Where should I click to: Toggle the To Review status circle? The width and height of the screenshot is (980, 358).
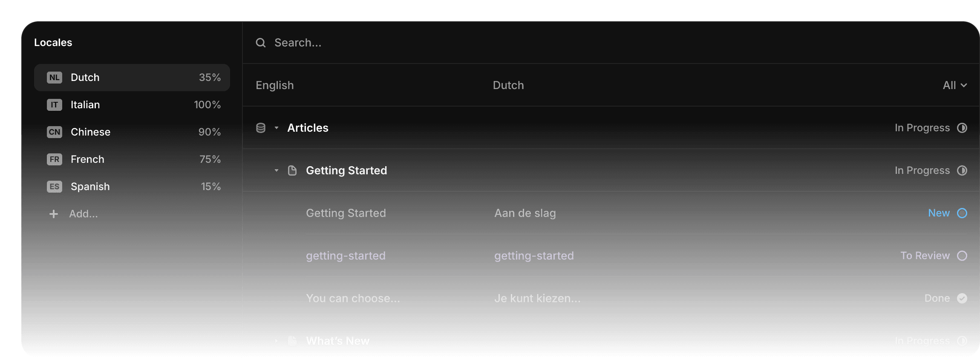(x=962, y=256)
